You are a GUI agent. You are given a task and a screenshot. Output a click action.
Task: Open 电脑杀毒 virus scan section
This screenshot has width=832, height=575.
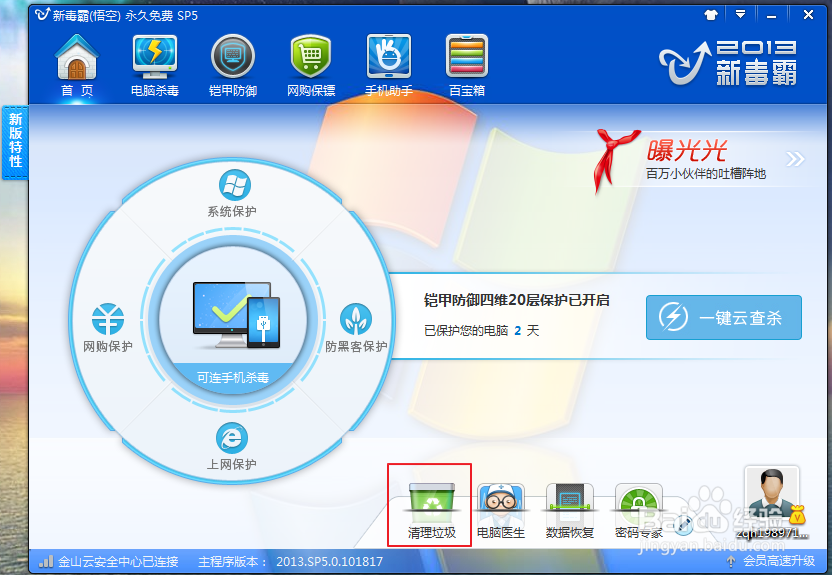pyautogui.click(x=155, y=66)
